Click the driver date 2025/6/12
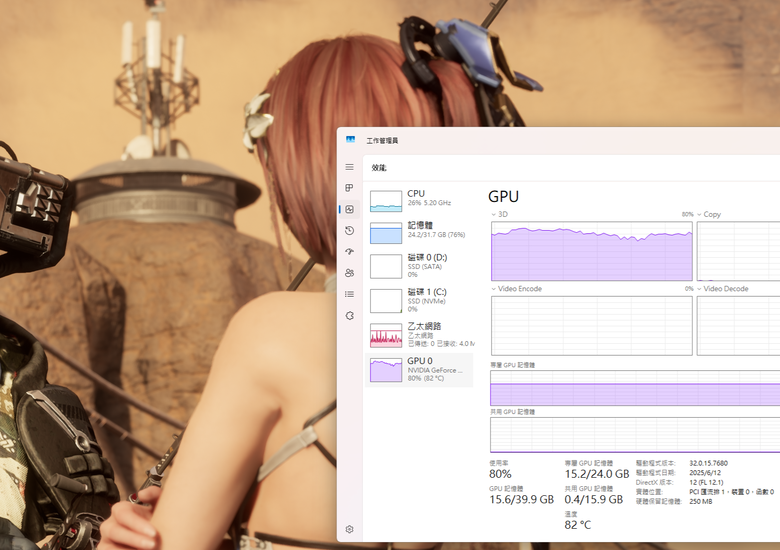 tap(705, 473)
